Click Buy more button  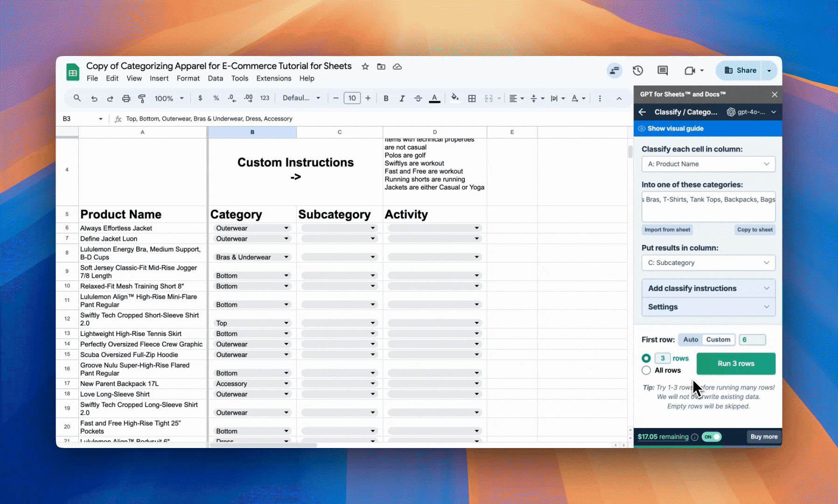(x=764, y=437)
